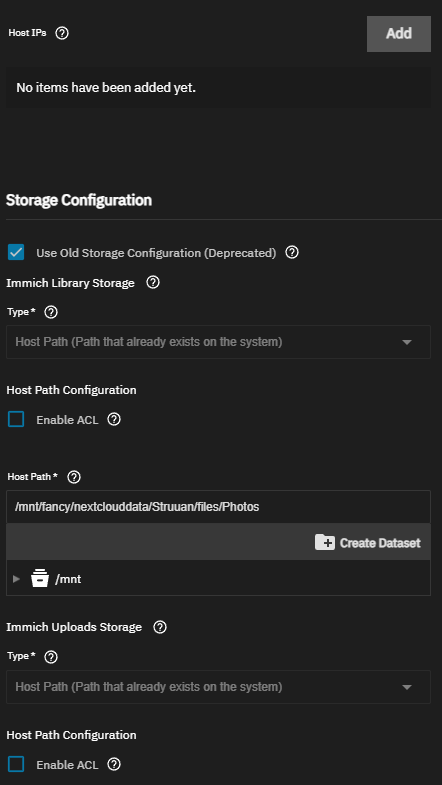Image resolution: width=442 pixels, height=785 pixels.
Task: Show help for Use Old Storage Configuration
Action: point(292,252)
